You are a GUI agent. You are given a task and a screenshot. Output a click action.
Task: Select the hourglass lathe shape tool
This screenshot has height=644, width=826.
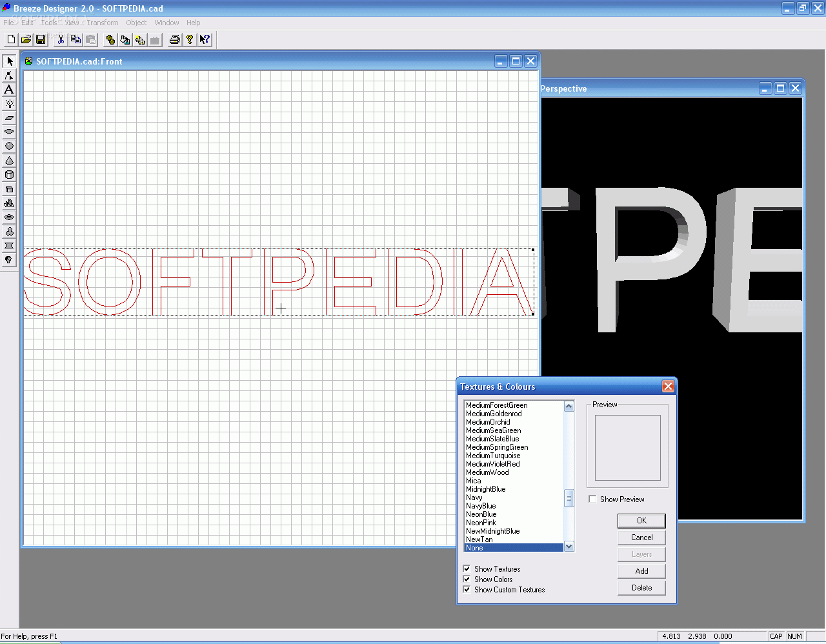coord(9,245)
